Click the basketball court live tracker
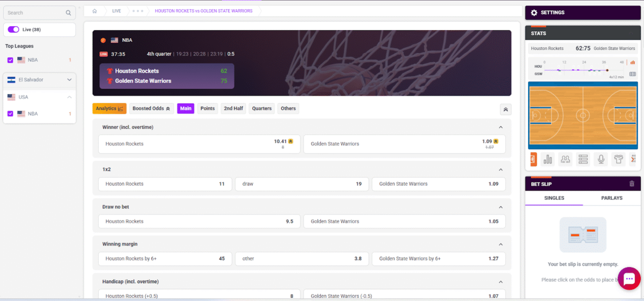644x301 pixels. click(x=583, y=115)
